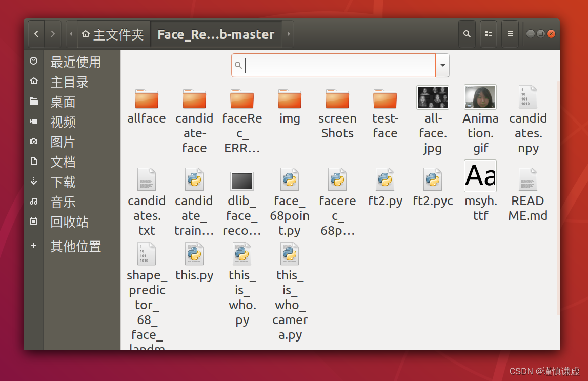
Task: Select the candidates.npy binary file icon
Action: click(x=528, y=97)
